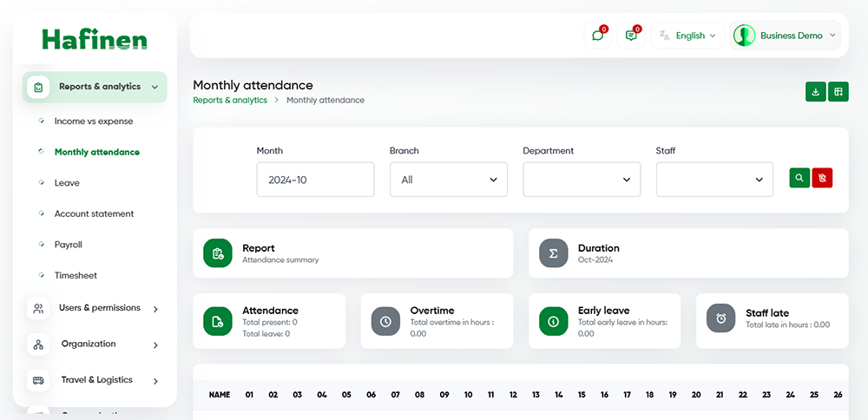868x420 pixels.
Task: Click the Oct-2024 duration text
Action: [x=595, y=259]
